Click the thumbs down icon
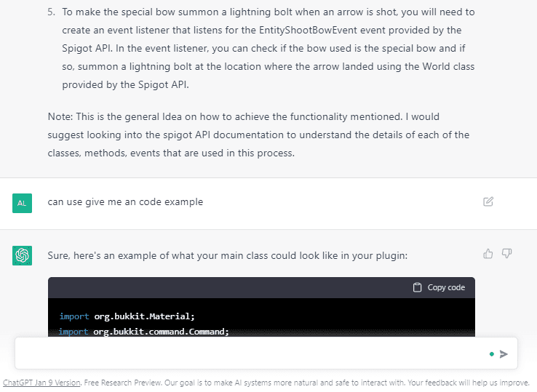This screenshot has width=537, height=392. [507, 253]
